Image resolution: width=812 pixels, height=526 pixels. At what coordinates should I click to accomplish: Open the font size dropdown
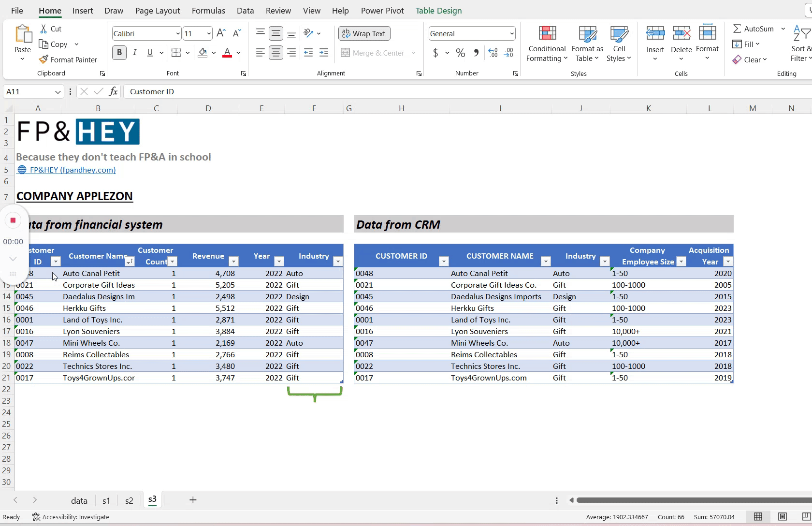[209, 33]
